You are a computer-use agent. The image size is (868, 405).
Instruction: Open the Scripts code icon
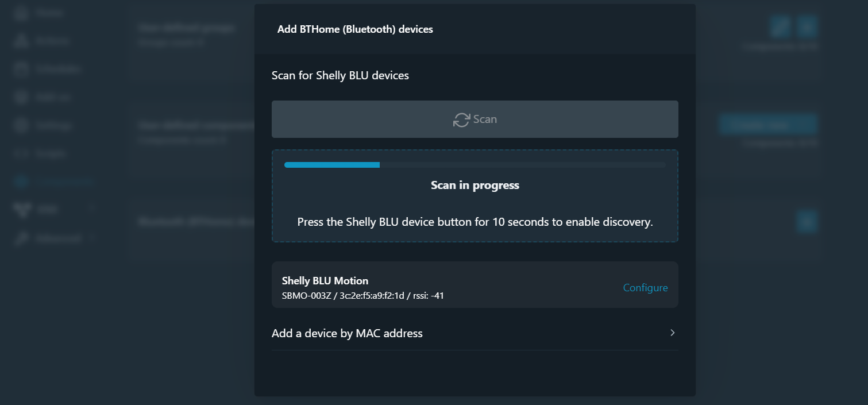click(x=21, y=154)
